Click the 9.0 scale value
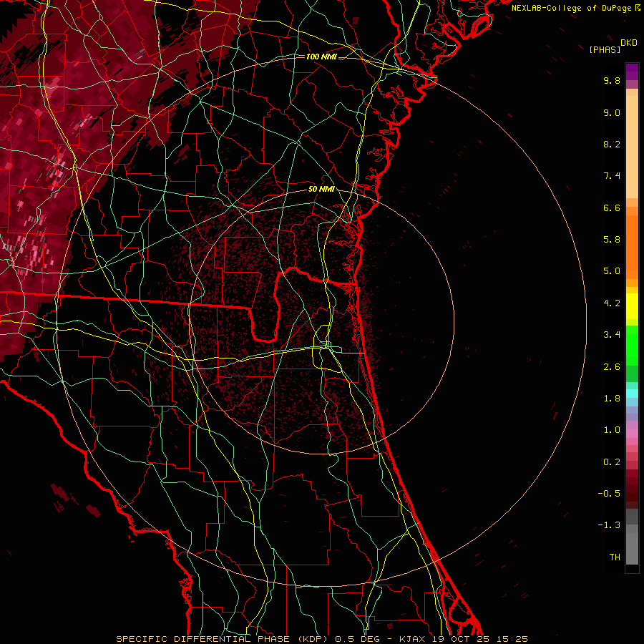Viewport: 644px width, 644px height. 612,112
